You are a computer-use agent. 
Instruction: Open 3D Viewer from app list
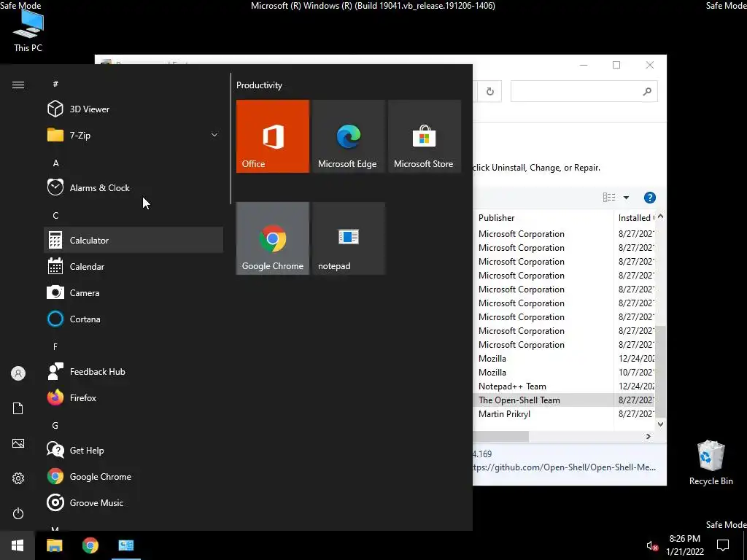pyautogui.click(x=133, y=109)
